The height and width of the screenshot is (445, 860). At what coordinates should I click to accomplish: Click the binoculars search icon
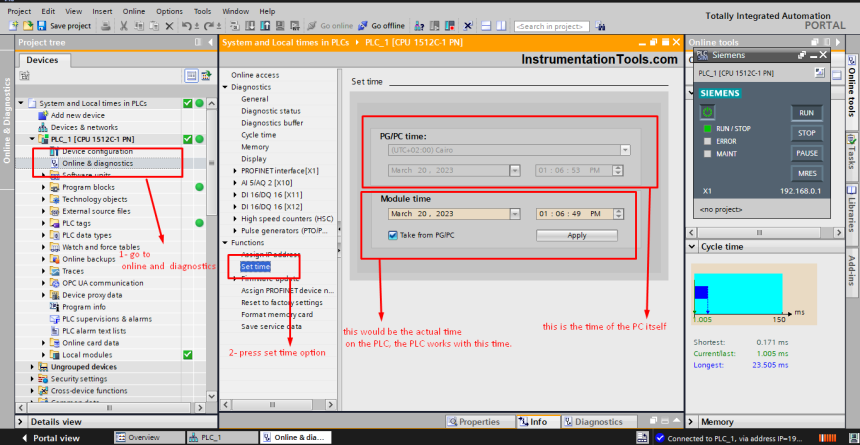point(601,26)
